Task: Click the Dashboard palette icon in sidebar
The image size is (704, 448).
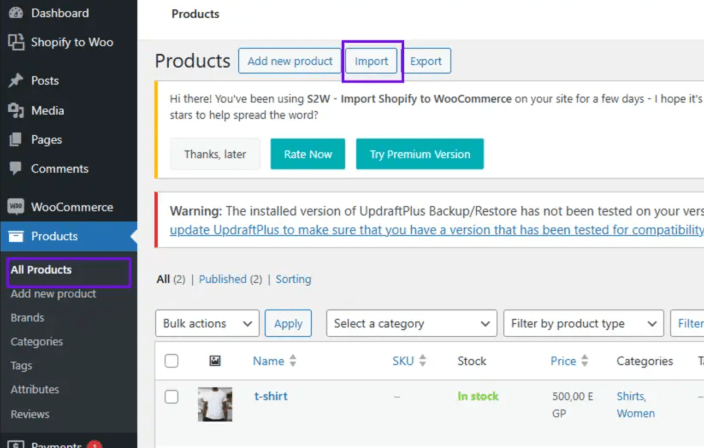Action: coord(16,13)
